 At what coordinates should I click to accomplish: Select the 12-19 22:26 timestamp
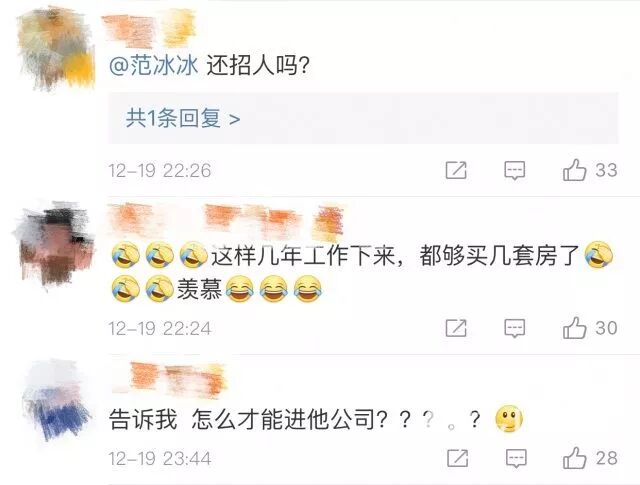point(160,171)
